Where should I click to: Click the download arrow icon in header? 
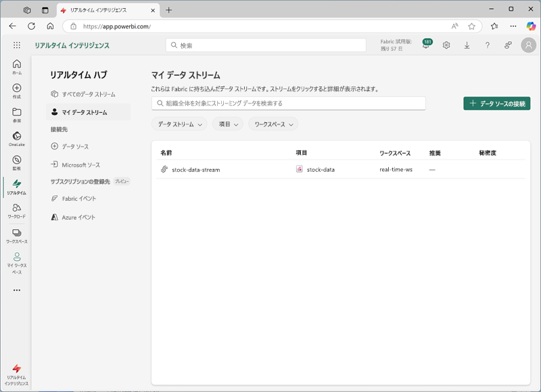click(467, 45)
